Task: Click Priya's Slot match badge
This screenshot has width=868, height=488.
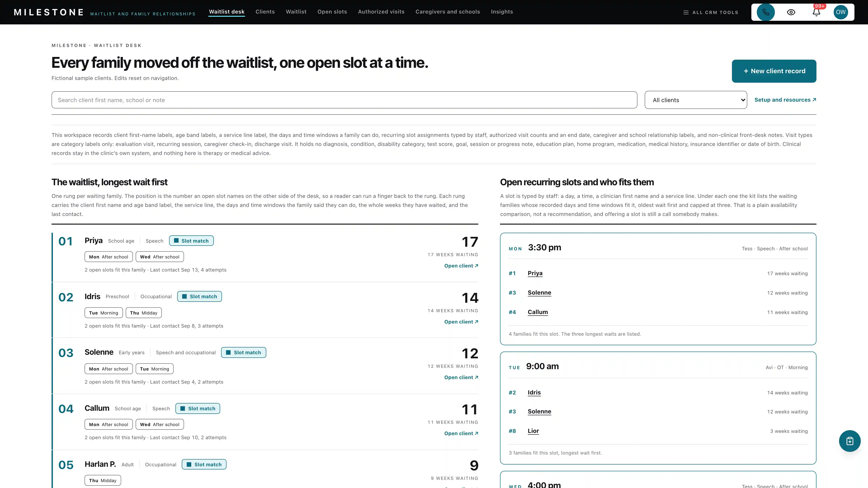Action: [x=191, y=241]
